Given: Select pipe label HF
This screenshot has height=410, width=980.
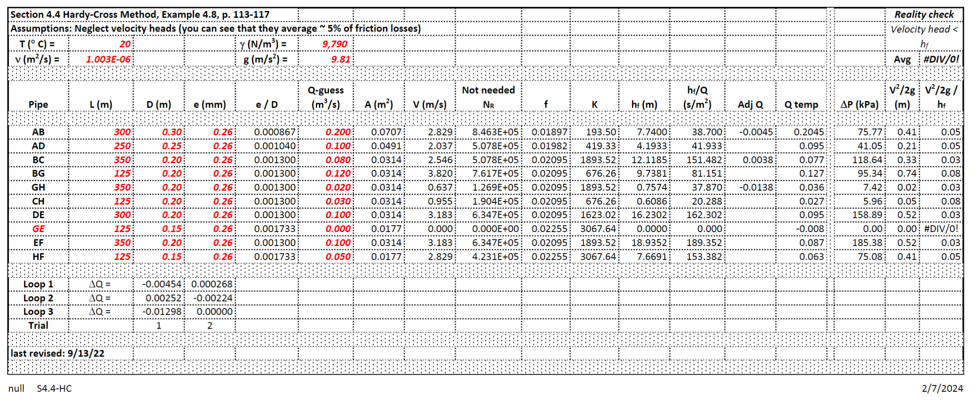Looking at the screenshot, I should coord(38,256).
